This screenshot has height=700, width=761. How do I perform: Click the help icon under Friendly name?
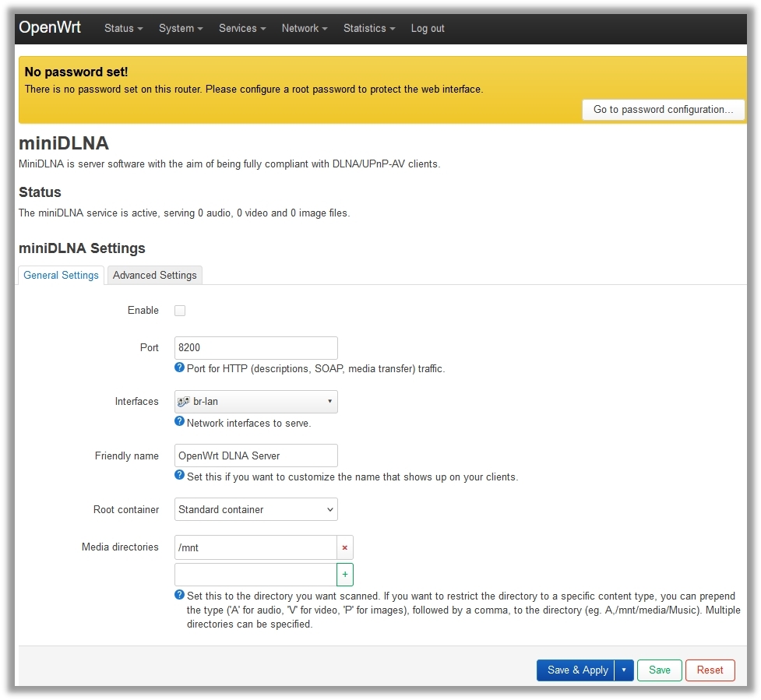click(x=180, y=476)
